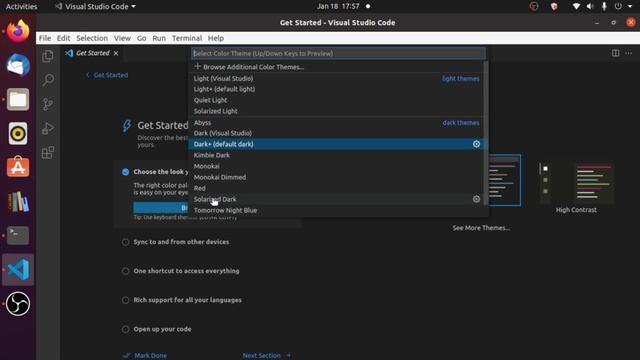
Task: Click the microphone icon in top bar
Action: point(604,6)
